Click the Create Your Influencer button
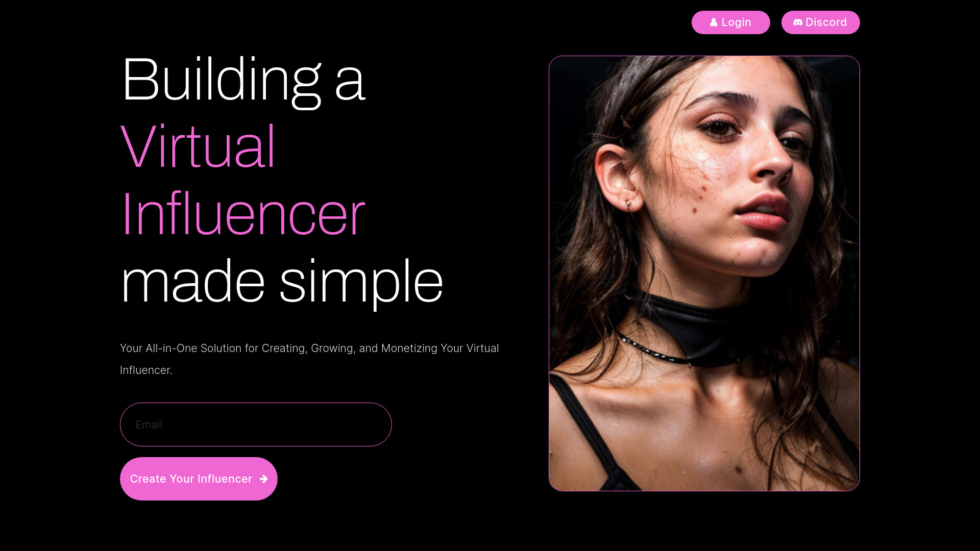 coord(199,479)
